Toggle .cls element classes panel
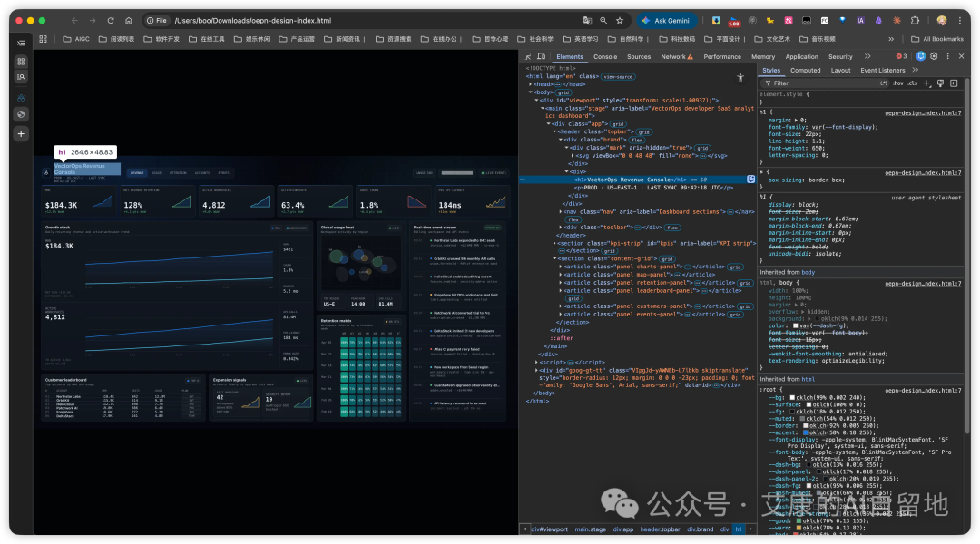Viewport: 980px width, 544px height. pyautogui.click(x=913, y=83)
